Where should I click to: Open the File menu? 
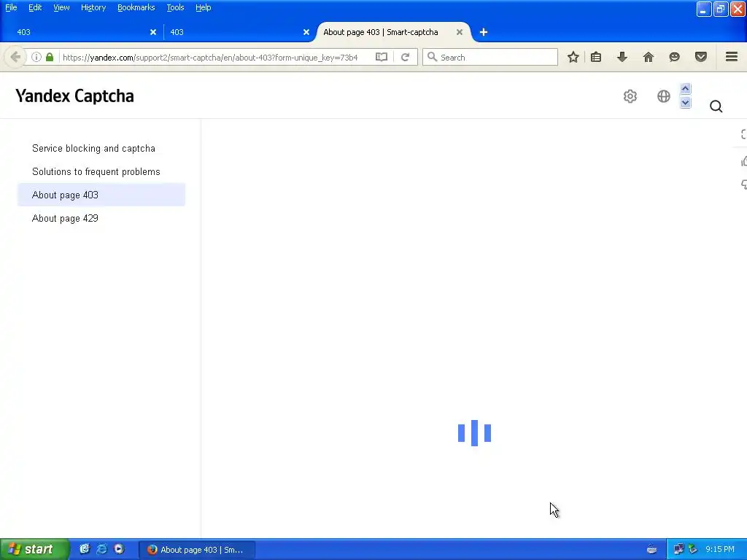[11, 7]
